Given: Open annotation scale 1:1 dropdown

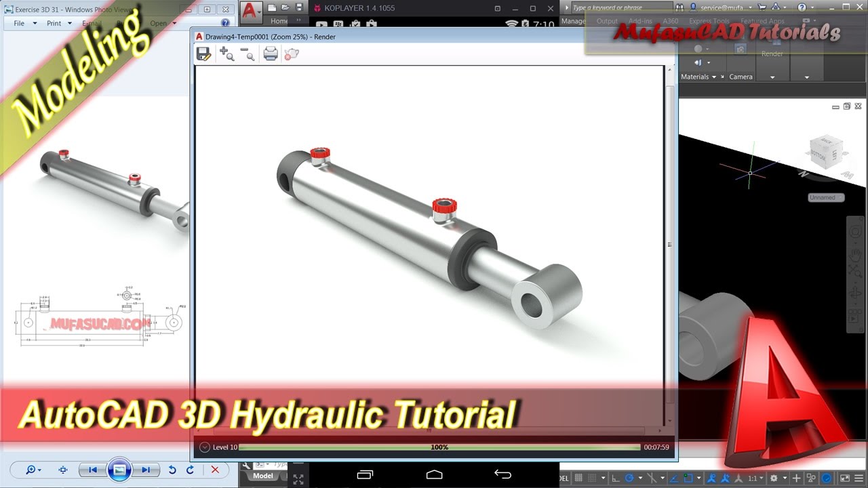Looking at the screenshot, I should pyautogui.click(x=755, y=478).
